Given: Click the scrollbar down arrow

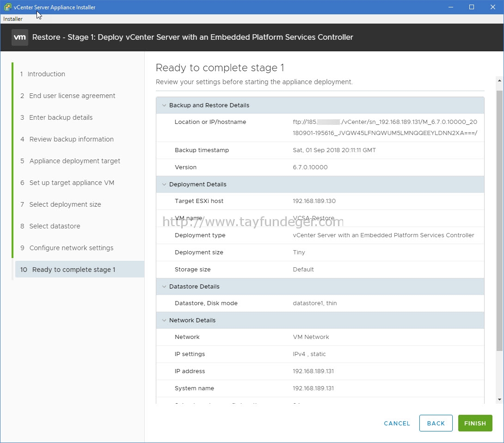Looking at the screenshot, I should coord(499,400).
